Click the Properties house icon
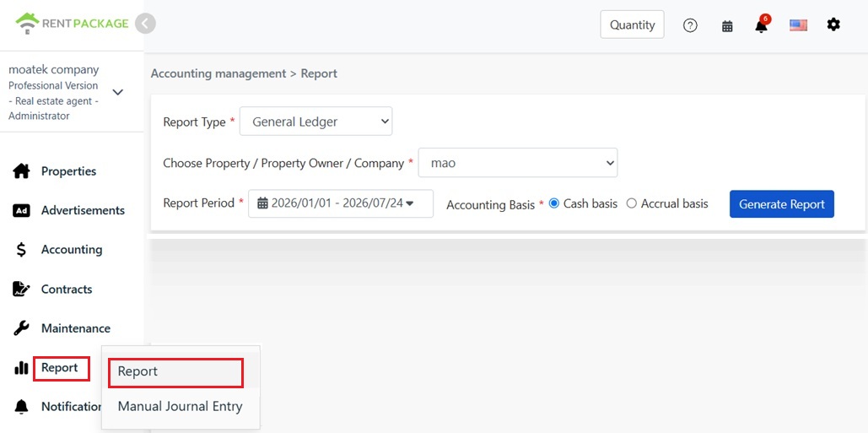868x433 pixels. [21, 171]
